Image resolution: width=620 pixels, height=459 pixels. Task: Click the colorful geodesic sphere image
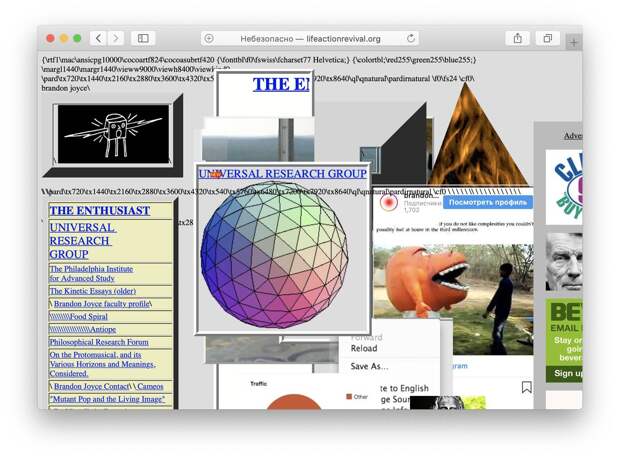[x=274, y=255]
